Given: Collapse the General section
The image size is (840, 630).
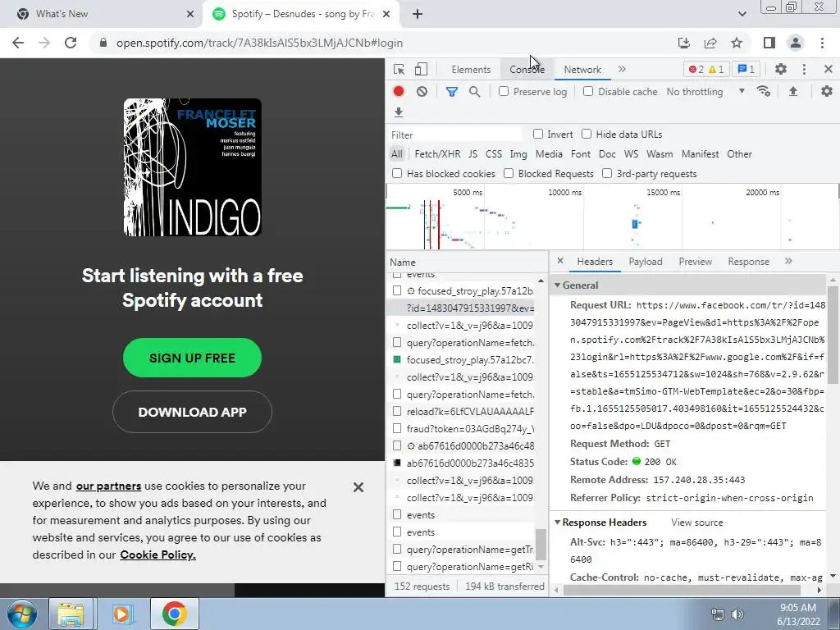Looking at the screenshot, I should pos(557,285).
